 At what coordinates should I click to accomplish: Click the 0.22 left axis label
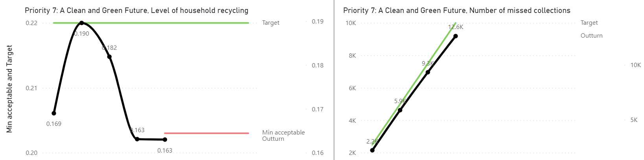pos(31,23)
